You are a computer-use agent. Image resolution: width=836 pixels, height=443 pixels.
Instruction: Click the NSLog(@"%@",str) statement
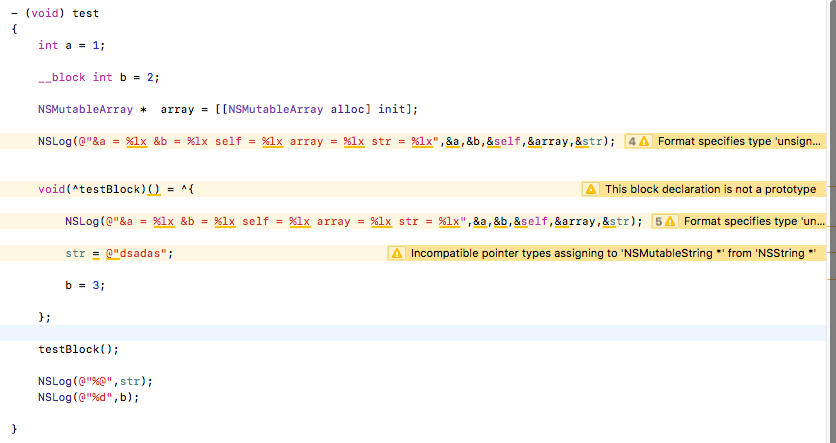[95, 381]
